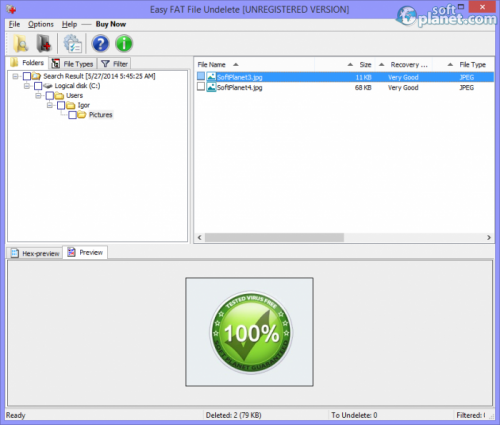Click the SoftPlanet3.jpg image file icon

[211, 77]
